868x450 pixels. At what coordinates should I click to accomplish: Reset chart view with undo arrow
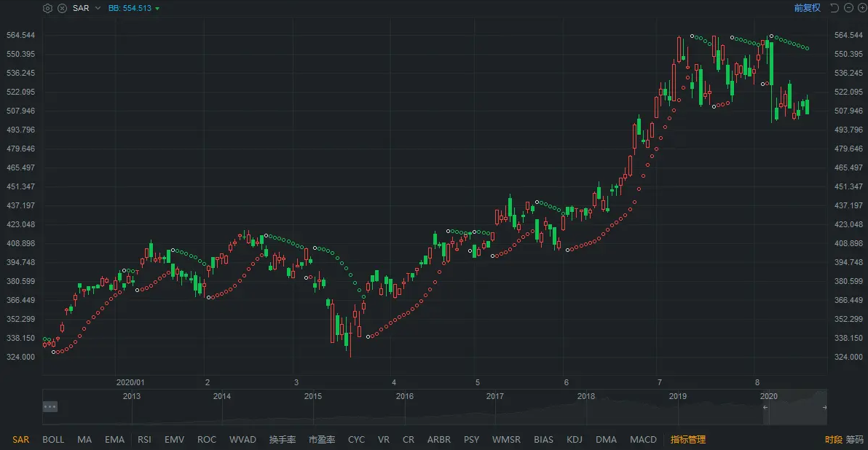click(x=835, y=8)
